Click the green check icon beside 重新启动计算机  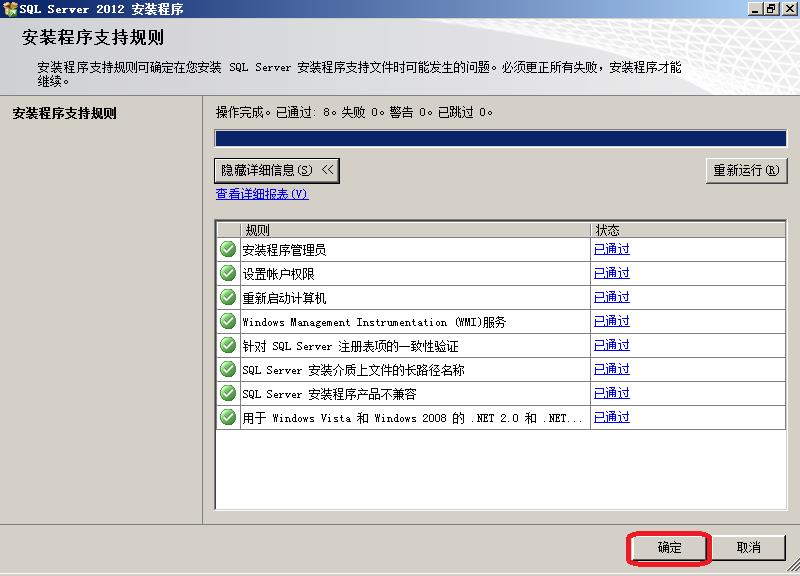(228, 297)
